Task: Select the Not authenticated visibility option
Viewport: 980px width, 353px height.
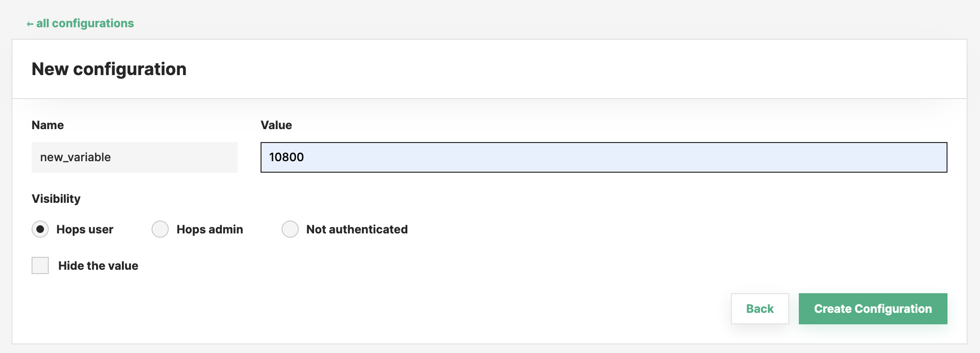Action: 290,229
